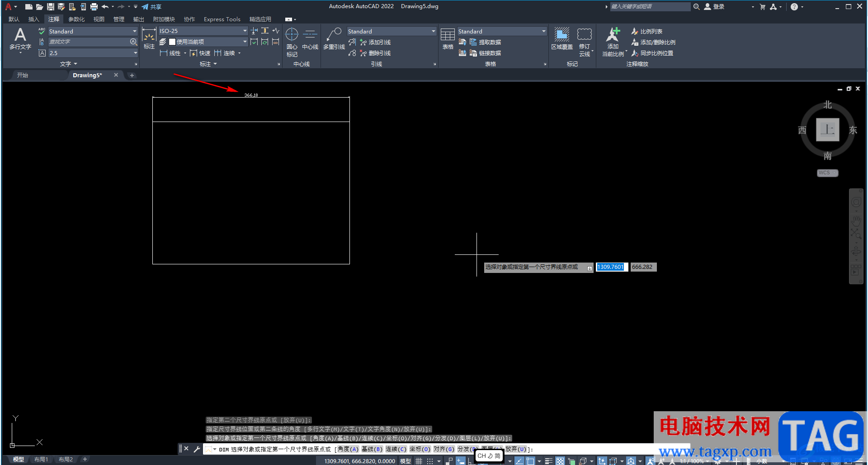Switch to the 默认 ribbon tab
The image size is (868, 465).
[x=14, y=19]
